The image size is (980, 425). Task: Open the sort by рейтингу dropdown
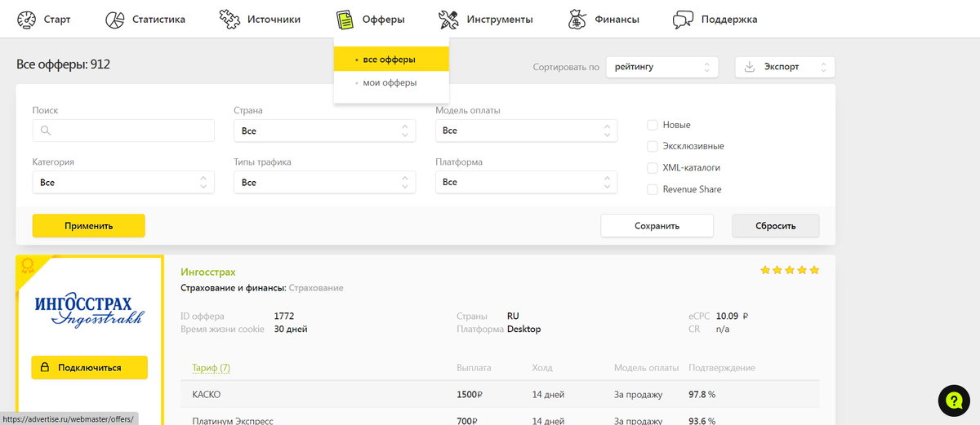tap(662, 67)
